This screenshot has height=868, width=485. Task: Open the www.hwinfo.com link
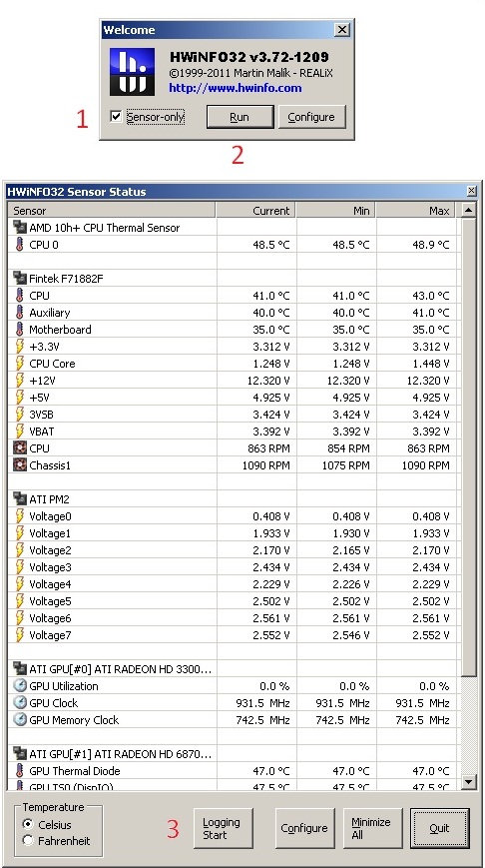click(236, 88)
